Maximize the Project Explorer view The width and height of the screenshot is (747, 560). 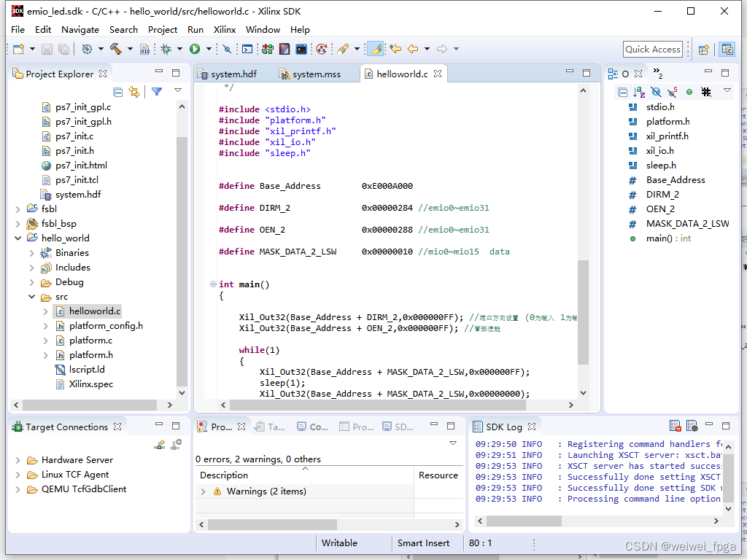[x=176, y=73]
